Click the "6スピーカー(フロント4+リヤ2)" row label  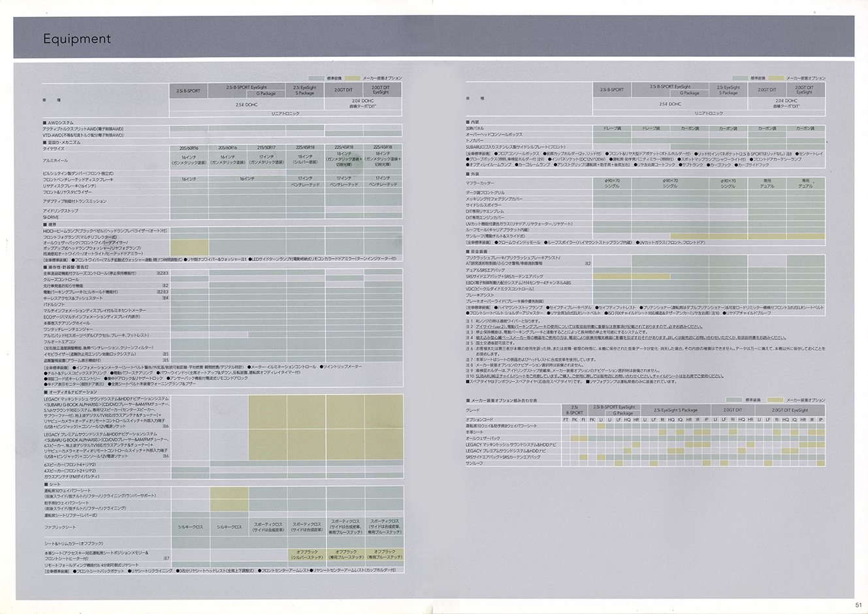(69, 464)
